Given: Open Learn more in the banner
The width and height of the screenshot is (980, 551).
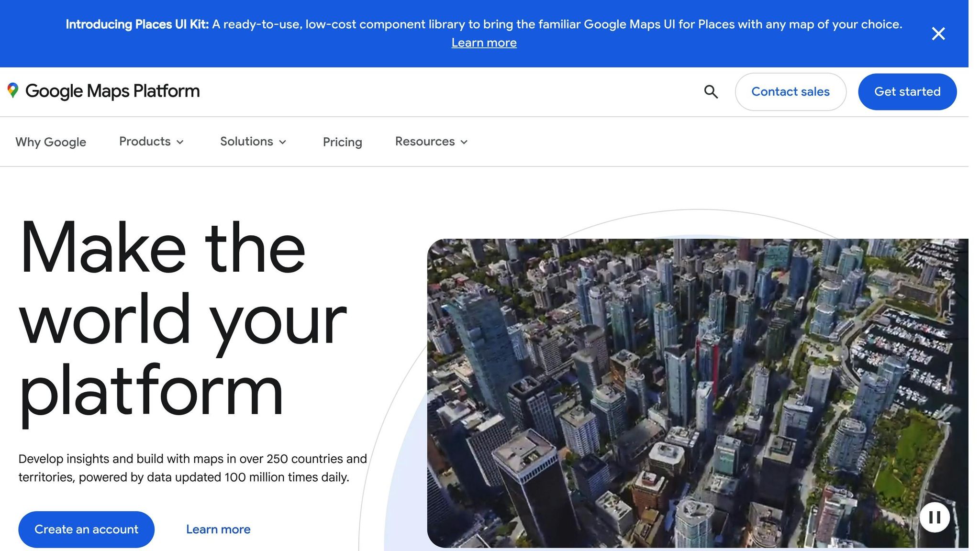Looking at the screenshot, I should tap(484, 43).
